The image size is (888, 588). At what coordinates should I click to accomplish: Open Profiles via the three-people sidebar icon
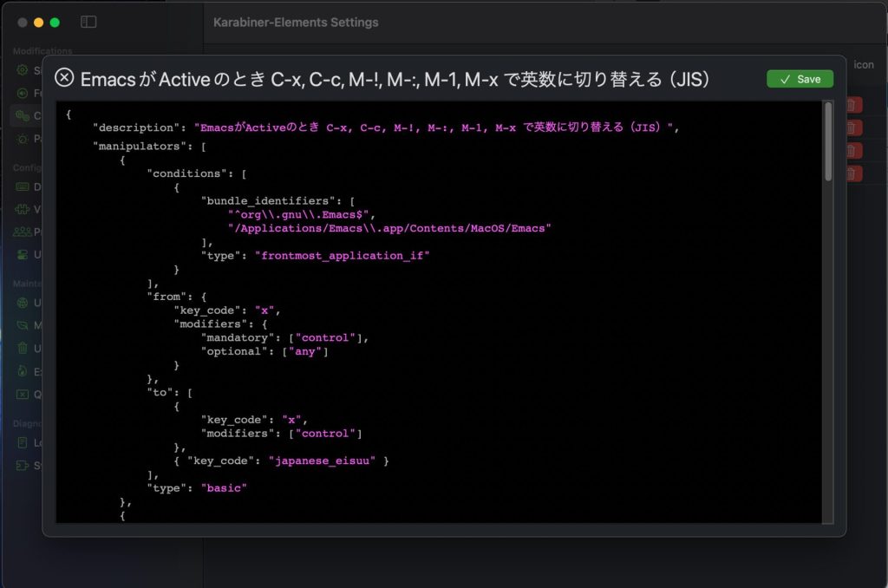(x=22, y=232)
